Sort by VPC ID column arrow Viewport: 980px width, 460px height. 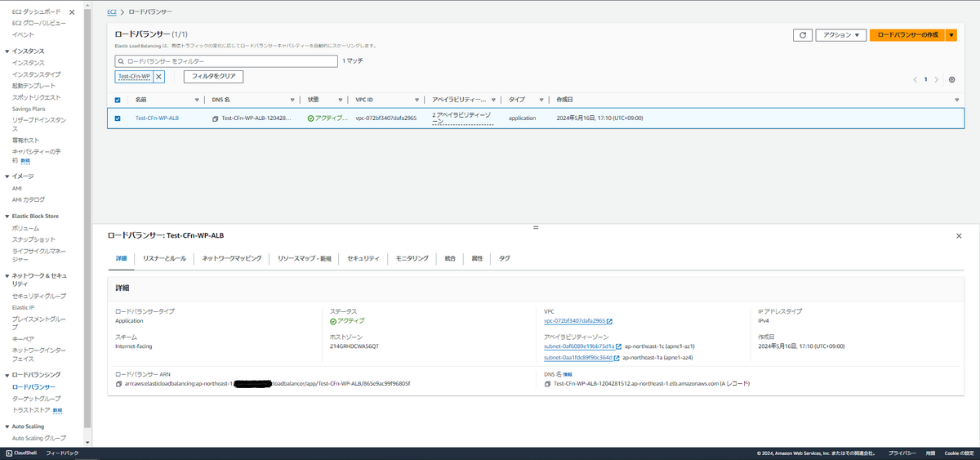click(417, 100)
